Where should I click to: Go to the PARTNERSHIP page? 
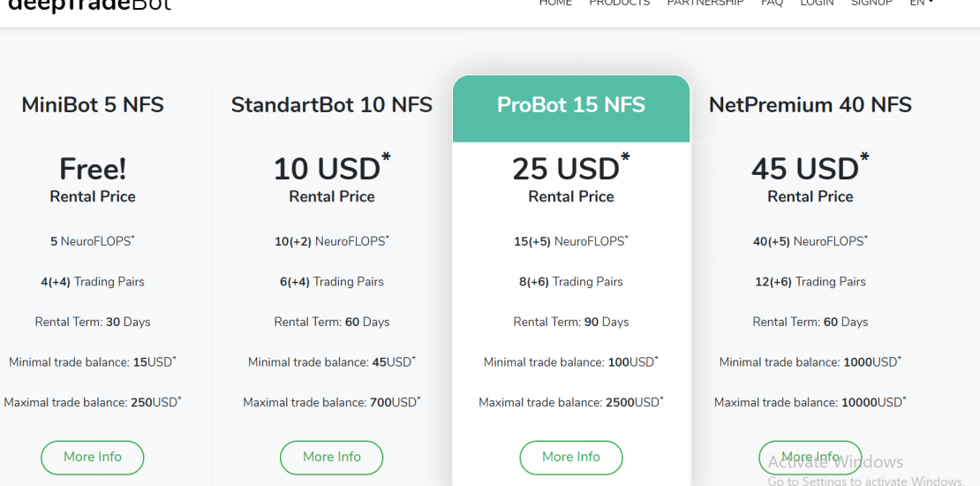705,4
